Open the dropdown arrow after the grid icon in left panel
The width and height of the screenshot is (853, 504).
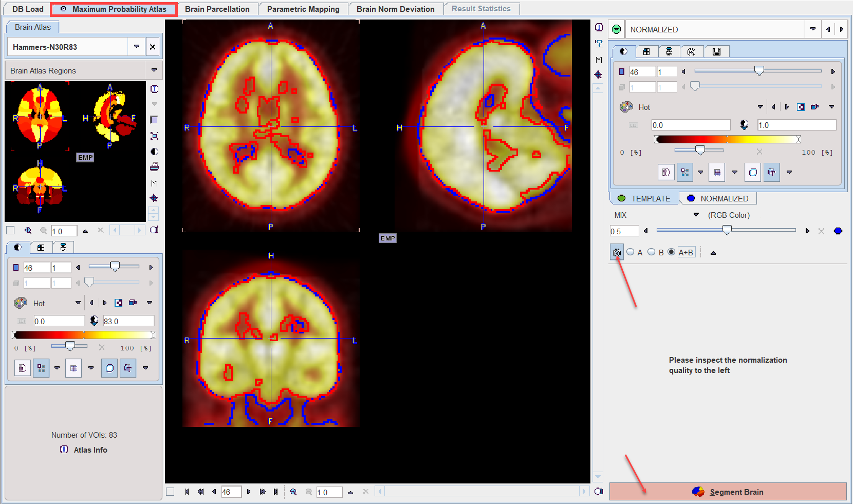point(91,368)
